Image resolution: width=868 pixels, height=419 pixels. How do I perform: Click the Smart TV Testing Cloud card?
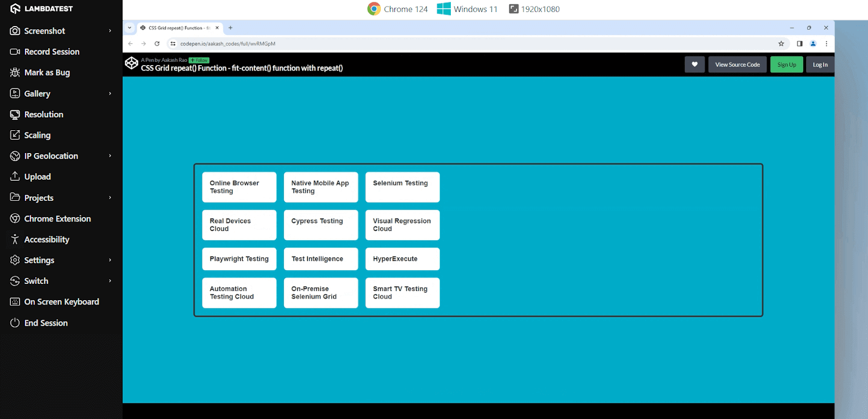tap(403, 293)
